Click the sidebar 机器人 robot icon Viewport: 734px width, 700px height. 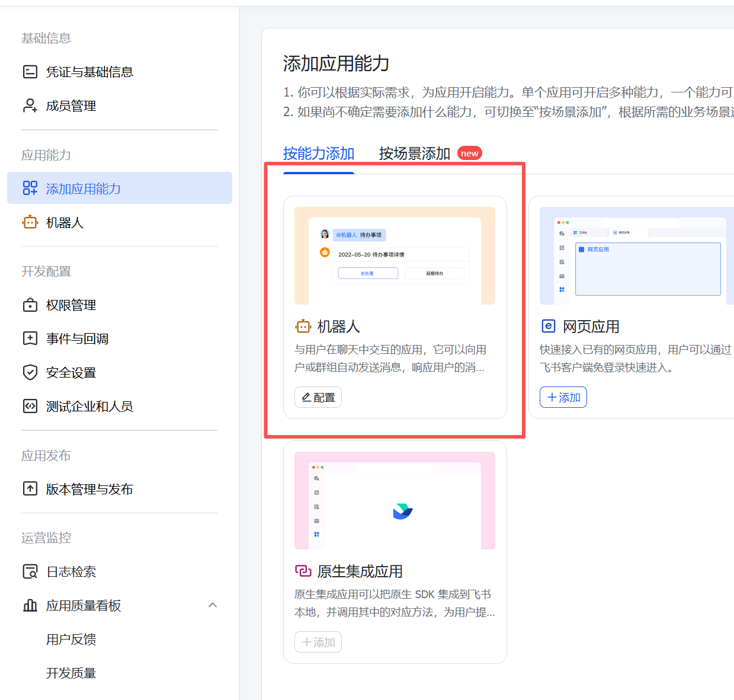coord(30,222)
